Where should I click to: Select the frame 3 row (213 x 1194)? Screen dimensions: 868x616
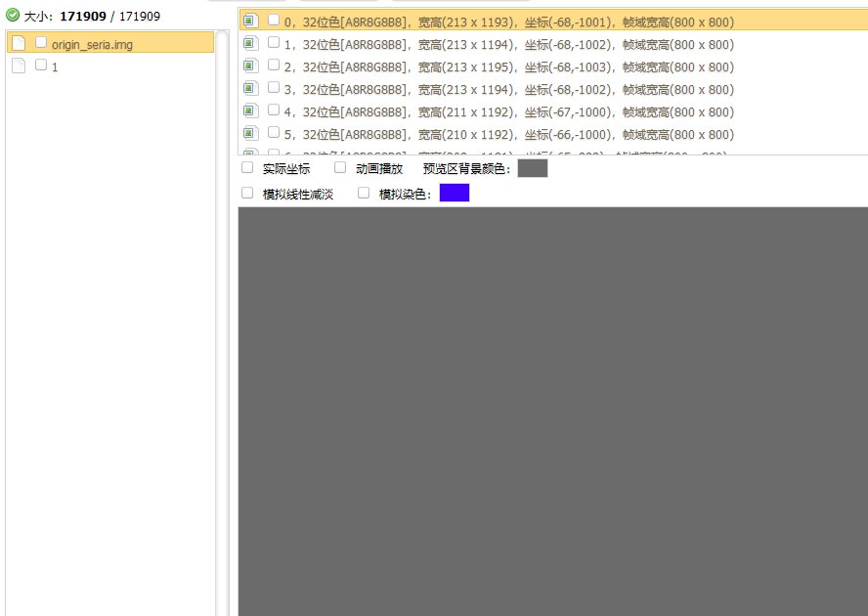pos(508,90)
